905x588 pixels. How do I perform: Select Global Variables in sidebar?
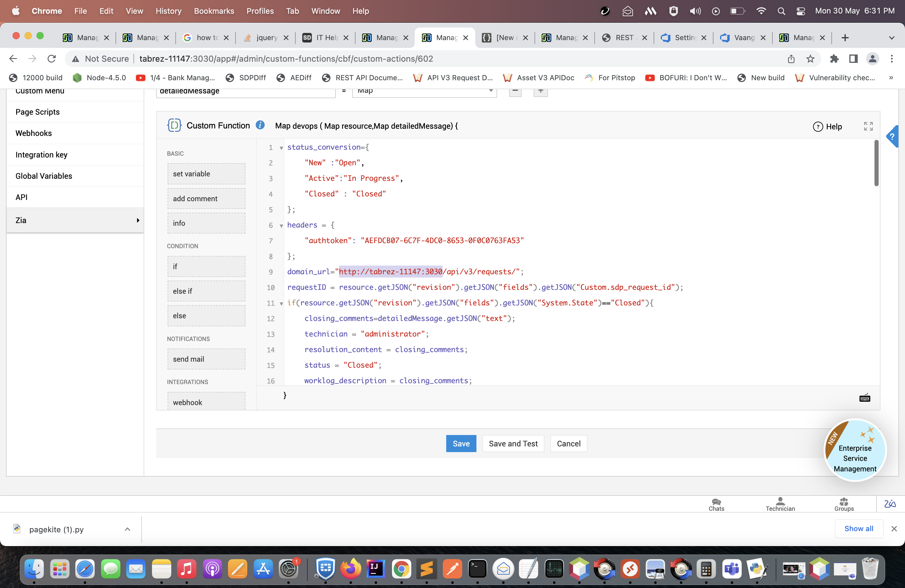44,176
